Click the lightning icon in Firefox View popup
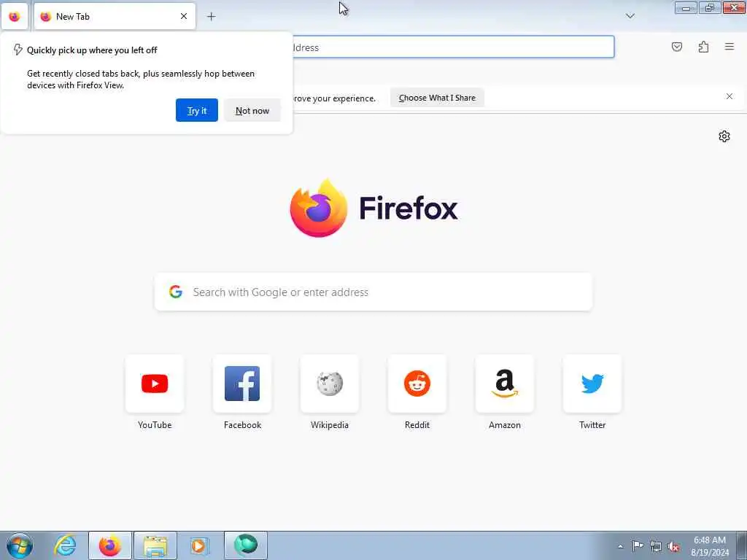 (x=18, y=50)
